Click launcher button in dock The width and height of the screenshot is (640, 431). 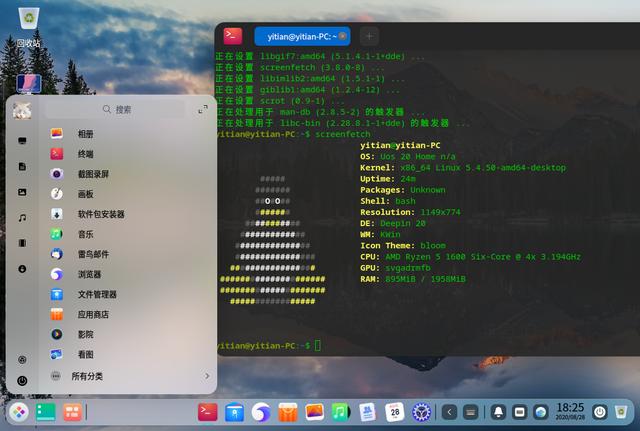tap(19, 412)
